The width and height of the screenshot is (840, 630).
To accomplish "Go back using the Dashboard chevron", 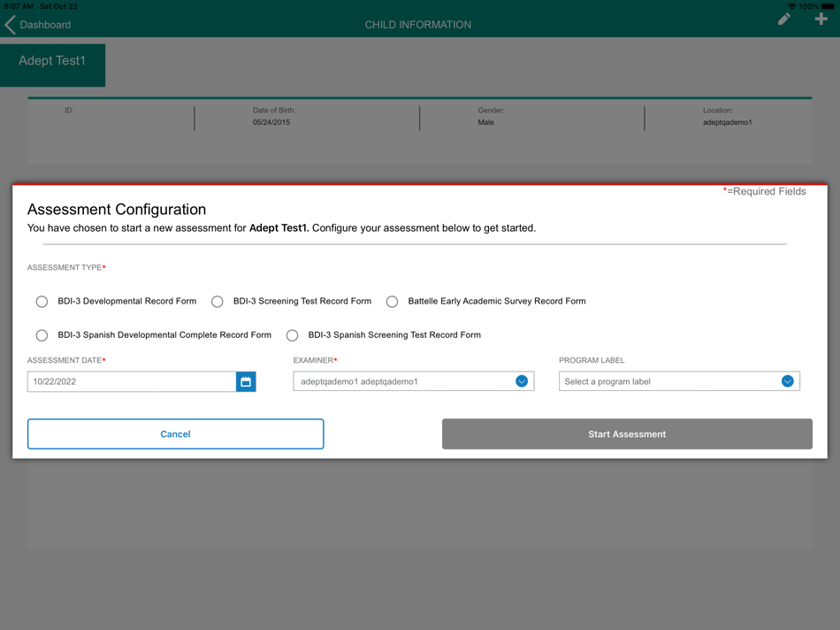I will coord(11,25).
